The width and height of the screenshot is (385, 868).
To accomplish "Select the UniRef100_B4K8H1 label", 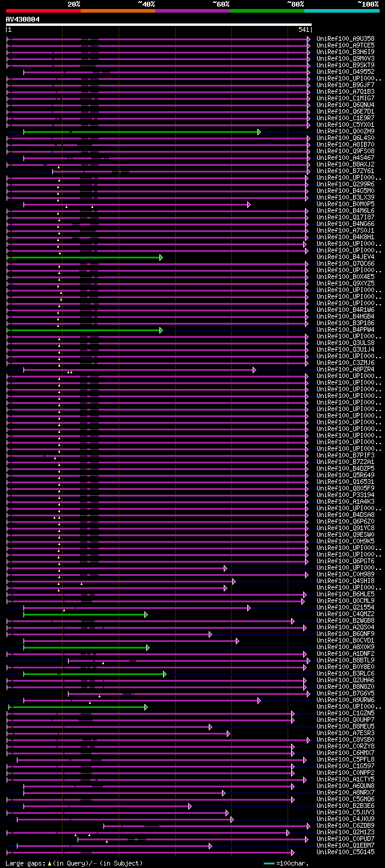I will click(x=345, y=237).
